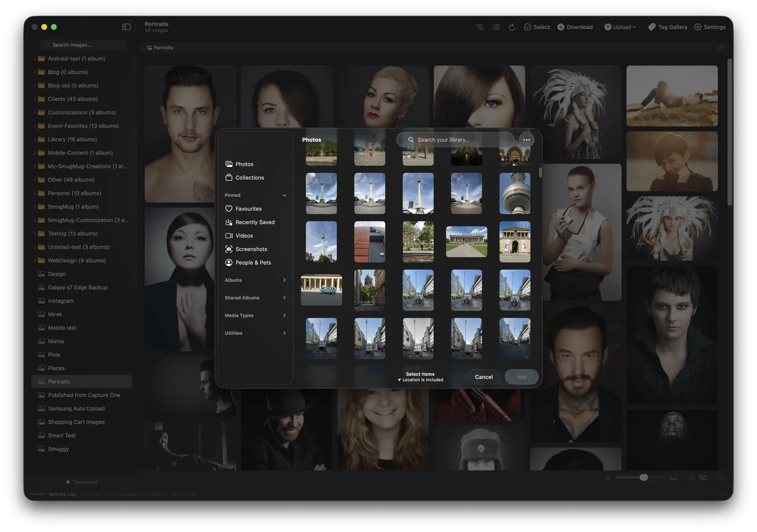Add the selected photos
This screenshot has height=532, width=757.
click(521, 377)
